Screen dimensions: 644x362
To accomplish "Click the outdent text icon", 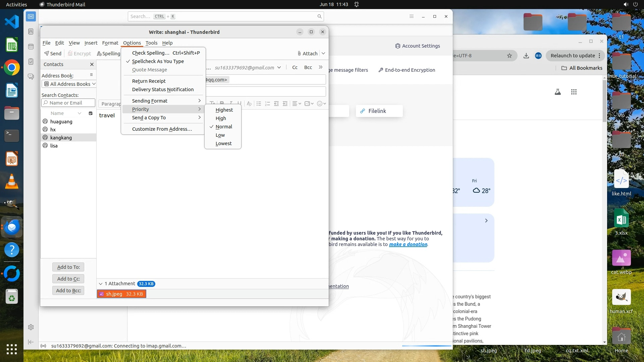I will pos(276,104).
